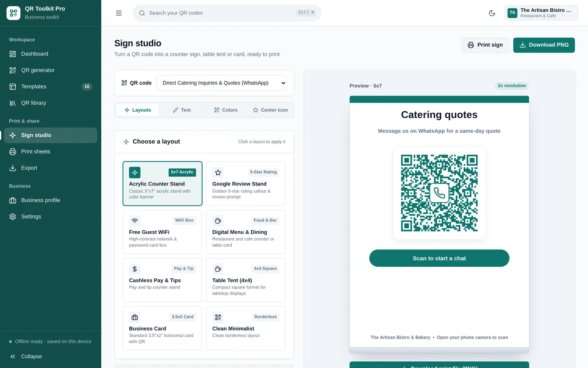
Task: Click the Settings gear icon
Action: 13,217
